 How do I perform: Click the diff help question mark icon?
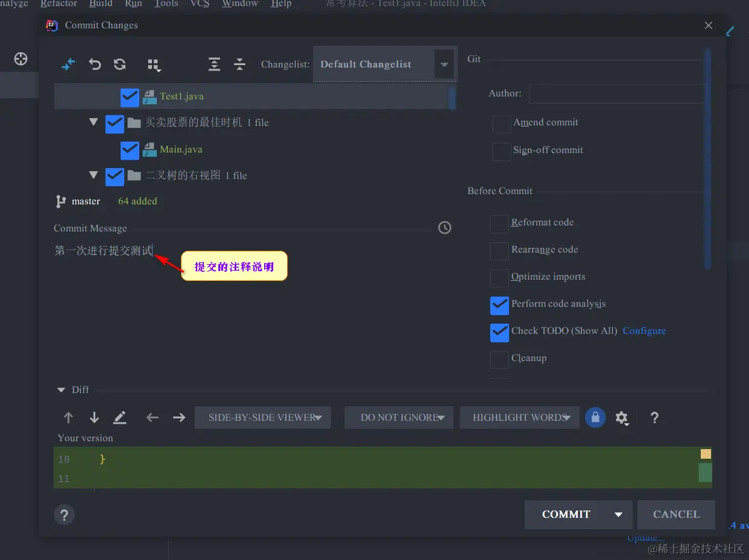pos(654,417)
